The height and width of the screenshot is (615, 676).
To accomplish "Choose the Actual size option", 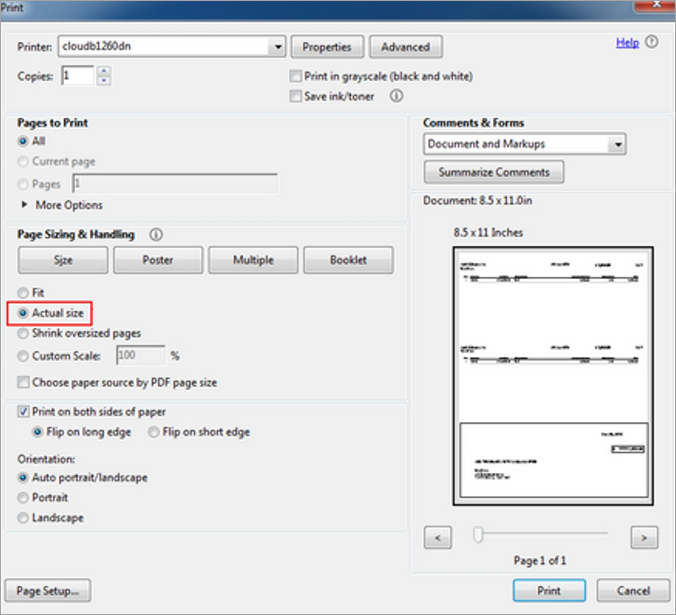I will point(23,313).
